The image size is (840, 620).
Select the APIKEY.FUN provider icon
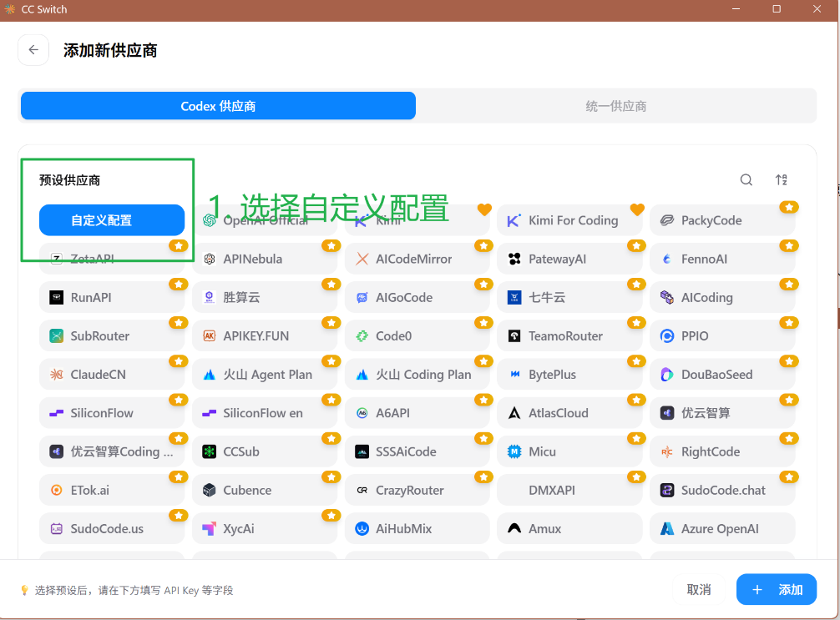coord(210,336)
